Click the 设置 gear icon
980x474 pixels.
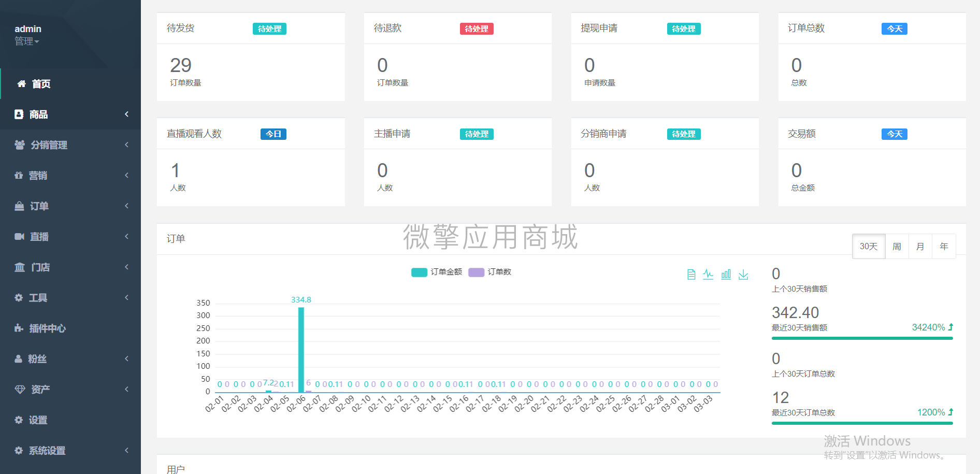click(x=19, y=420)
